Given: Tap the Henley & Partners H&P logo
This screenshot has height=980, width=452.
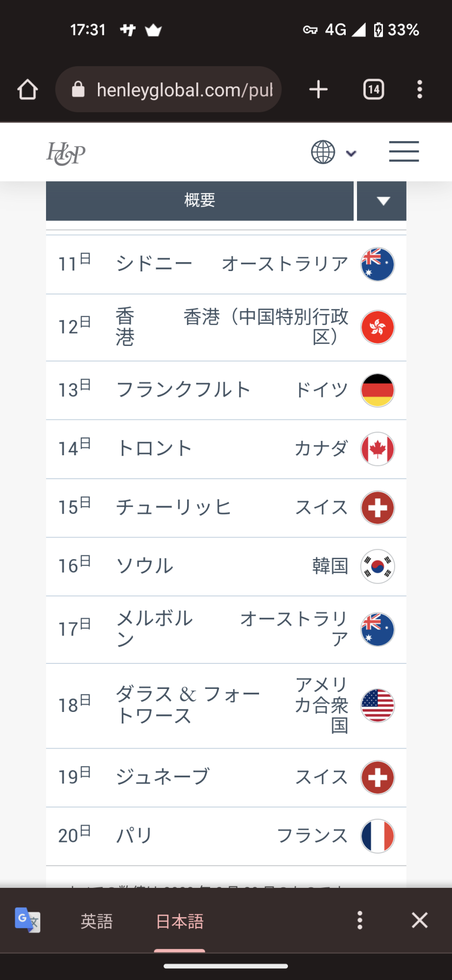Looking at the screenshot, I should coord(66,153).
